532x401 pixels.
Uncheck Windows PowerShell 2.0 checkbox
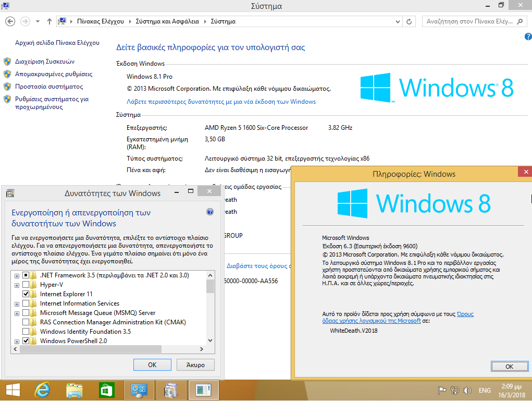(26, 341)
